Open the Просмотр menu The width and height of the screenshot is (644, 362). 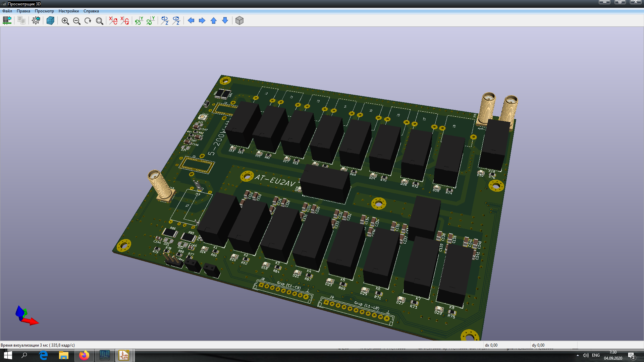tap(44, 11)
